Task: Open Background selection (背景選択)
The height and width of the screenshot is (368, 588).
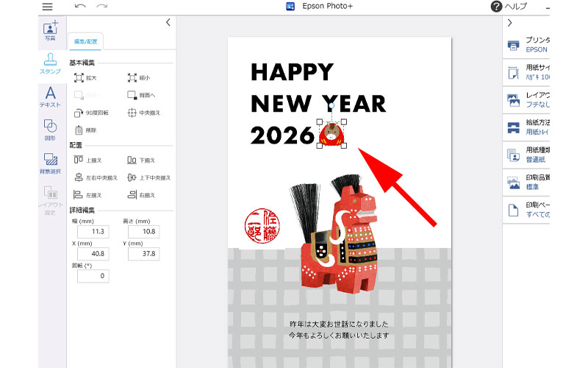Action: point(50,163)
